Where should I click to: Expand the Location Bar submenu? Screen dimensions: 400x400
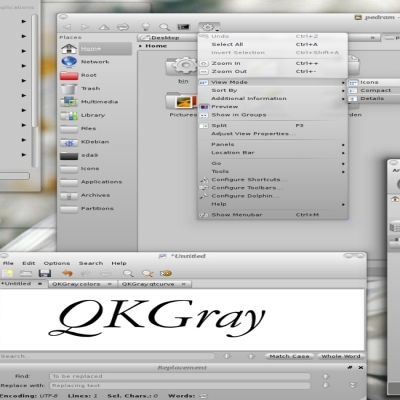[273, 153]
